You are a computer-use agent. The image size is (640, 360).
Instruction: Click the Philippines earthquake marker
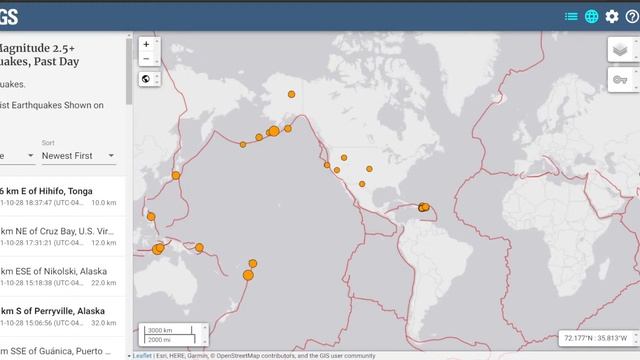click(x=151, y=216)
